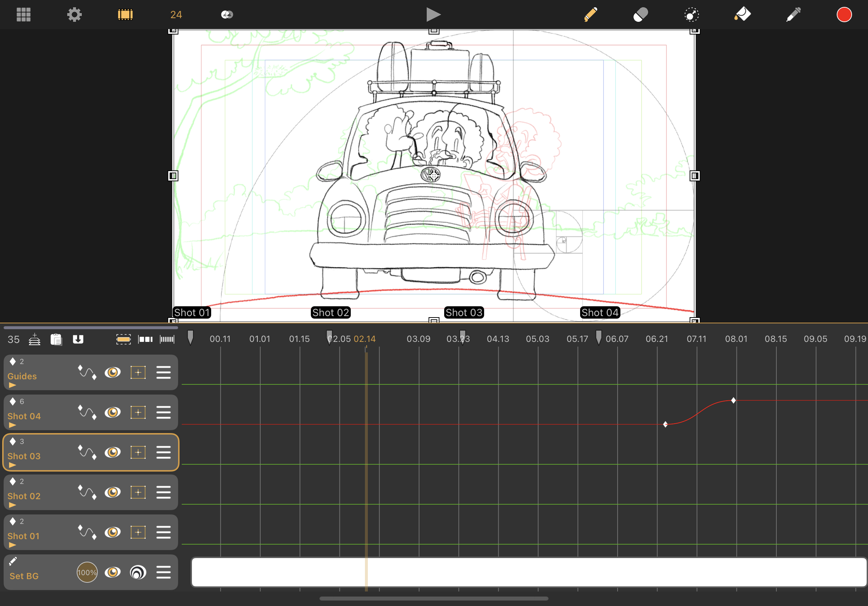
Task: Select the Paint Bucket fill tool
Action: coord(742,15)
